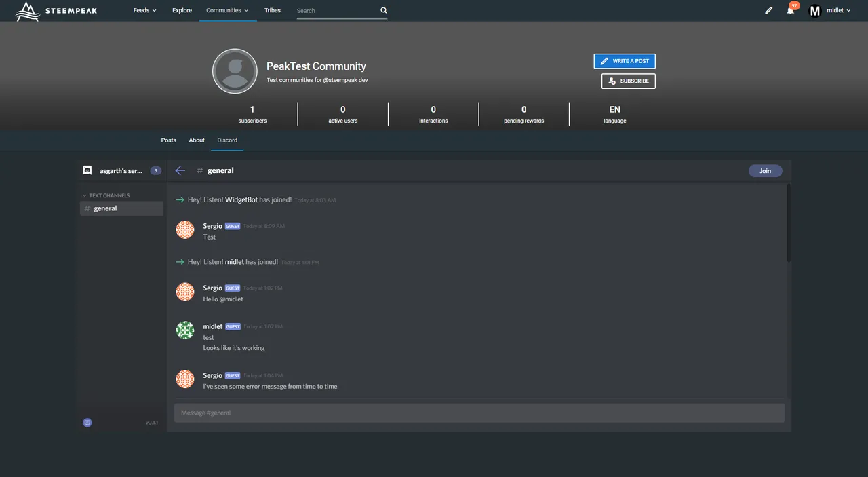Click the midlet username above 'test'
868x477 pixels.
point(213,326)
